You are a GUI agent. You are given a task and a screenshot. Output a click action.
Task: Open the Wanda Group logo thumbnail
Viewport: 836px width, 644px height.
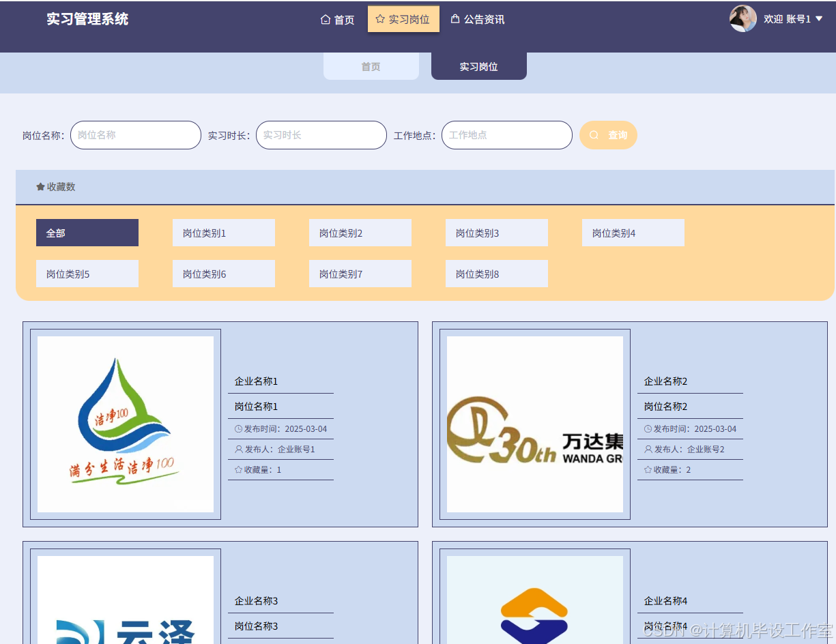coord(535,424)
